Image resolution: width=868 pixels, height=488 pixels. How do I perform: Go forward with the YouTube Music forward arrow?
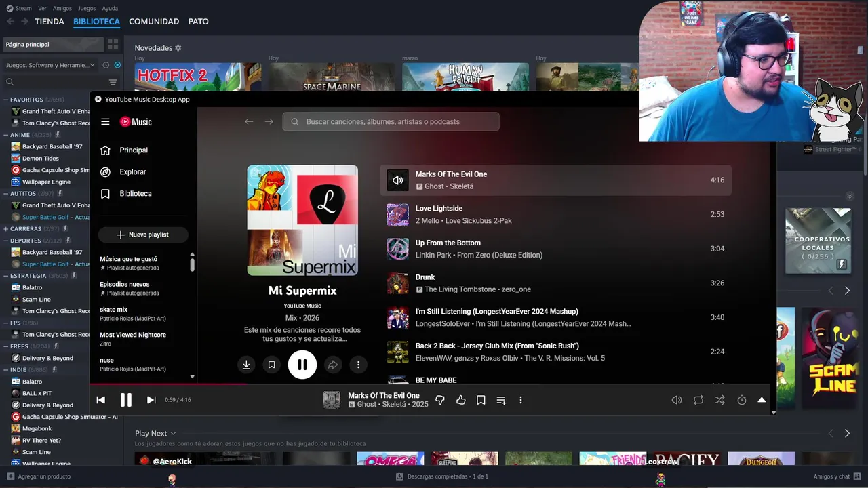pyautogui.click(x=269, y=122)
